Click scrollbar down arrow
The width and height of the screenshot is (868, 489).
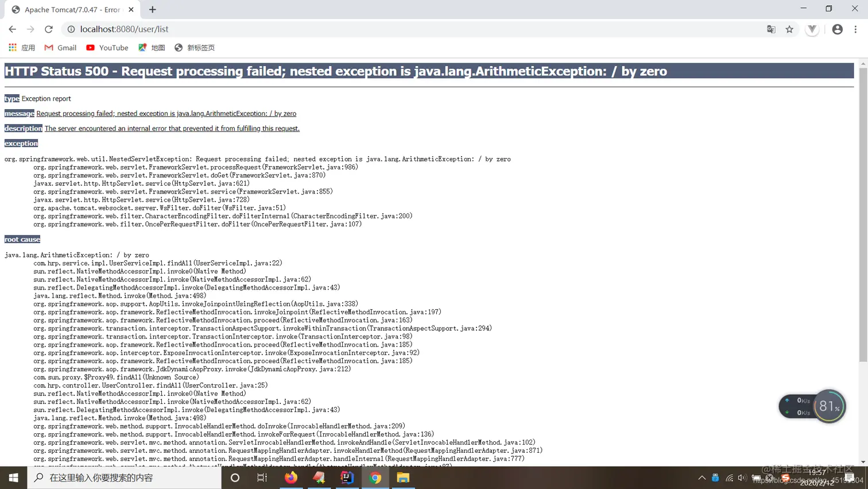point(863,462)
